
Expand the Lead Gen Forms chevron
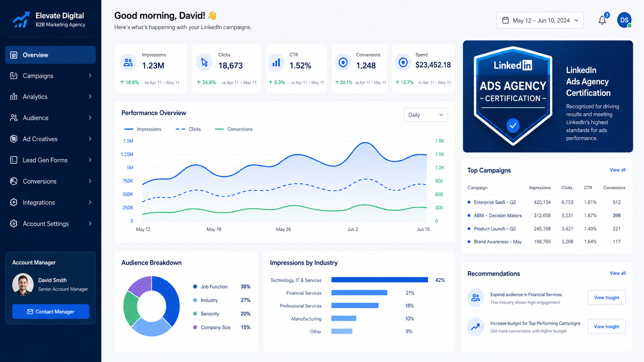click(90, 160)
